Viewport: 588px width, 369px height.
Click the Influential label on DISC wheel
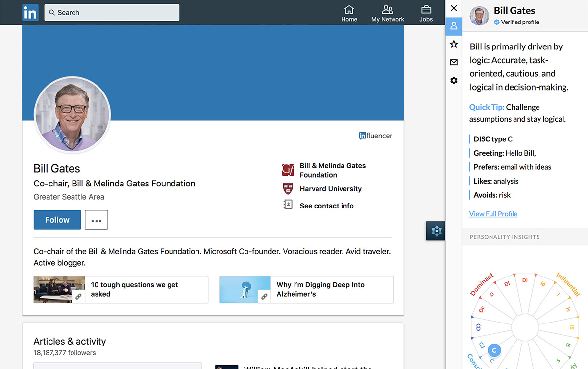568,284
